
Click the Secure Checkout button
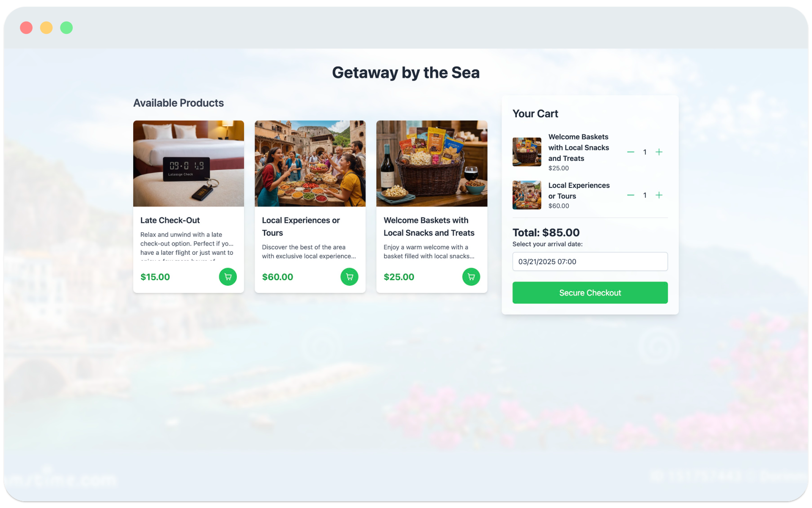coord(590,293)
